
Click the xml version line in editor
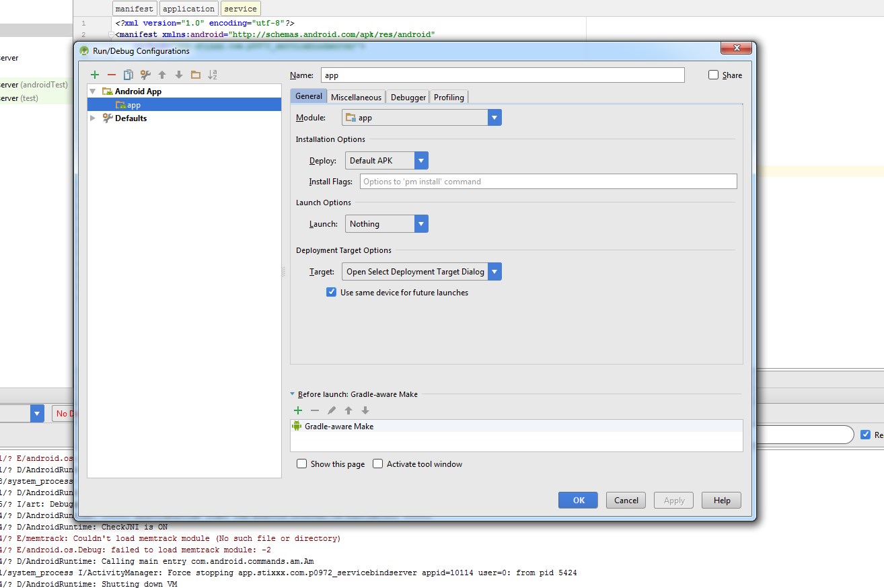(205, 23)
